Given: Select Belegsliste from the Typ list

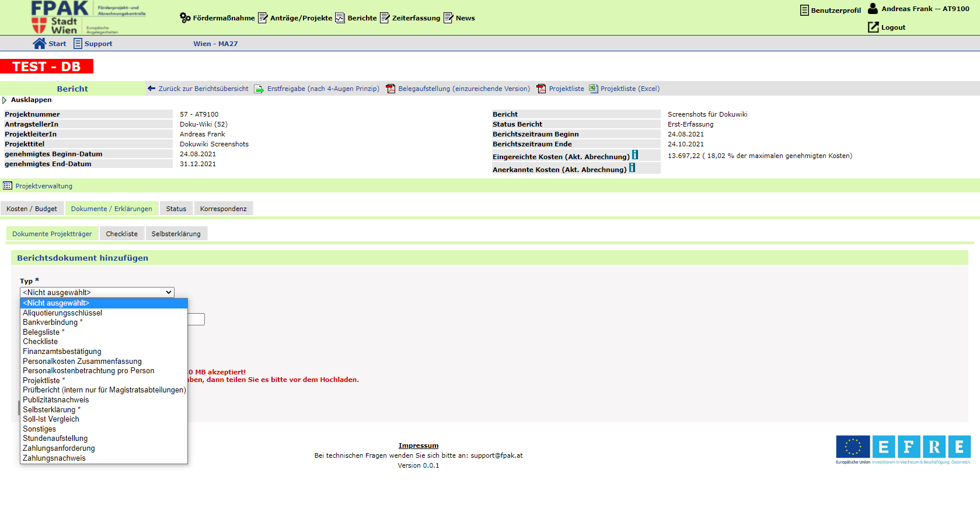Looking at the screenshot, I should tap(41, 332).
